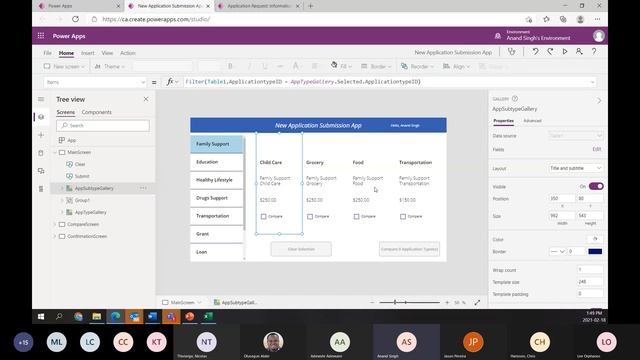This screenshot has width=640, height=360.
Task: Close the Tree view panel
Action: tap(146, 99)
